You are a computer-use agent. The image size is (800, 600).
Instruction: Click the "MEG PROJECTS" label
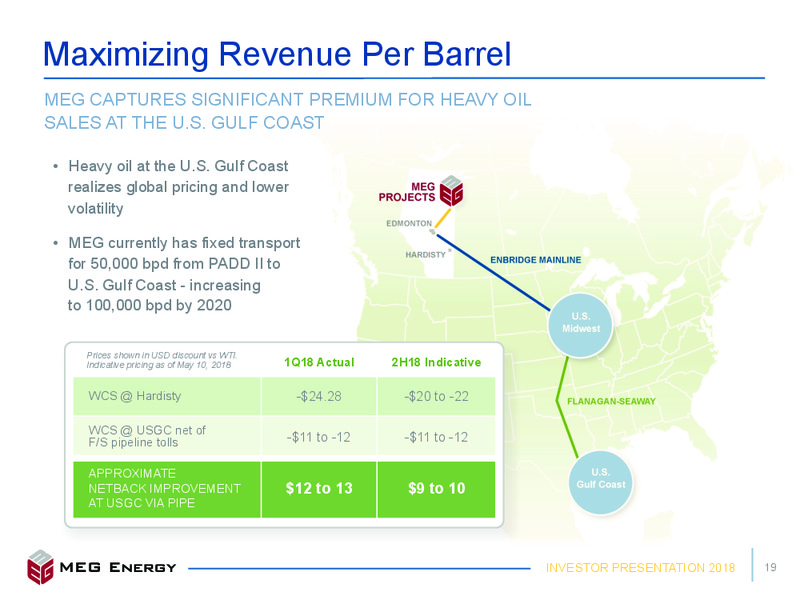(x=407, y=192)
